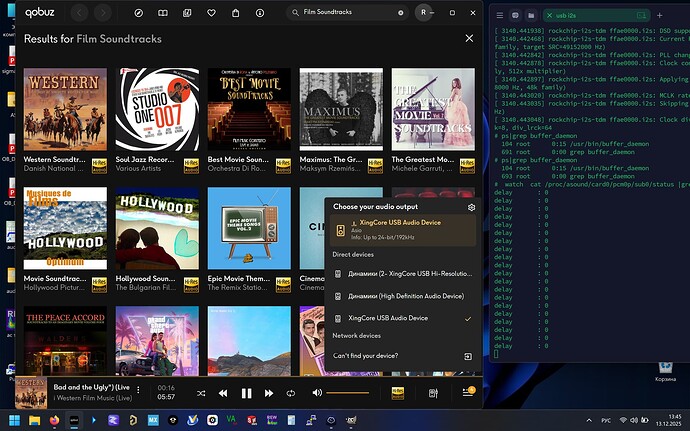The width and height of the screenshot is (690, 431).
Task: Switch keyboard language РУС indicator
Action: (606, 420)
